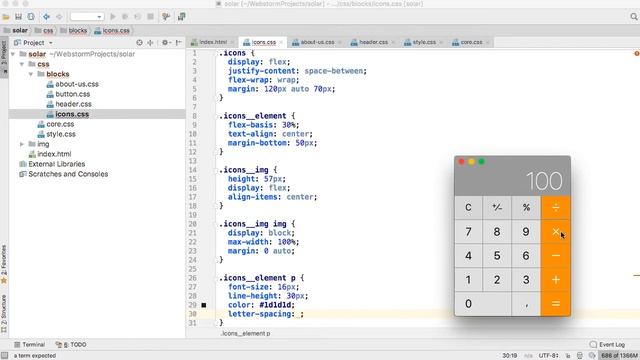Click the hide Project panel icon
The width and height of the screenshot is (640, 360).
(178, 42)
